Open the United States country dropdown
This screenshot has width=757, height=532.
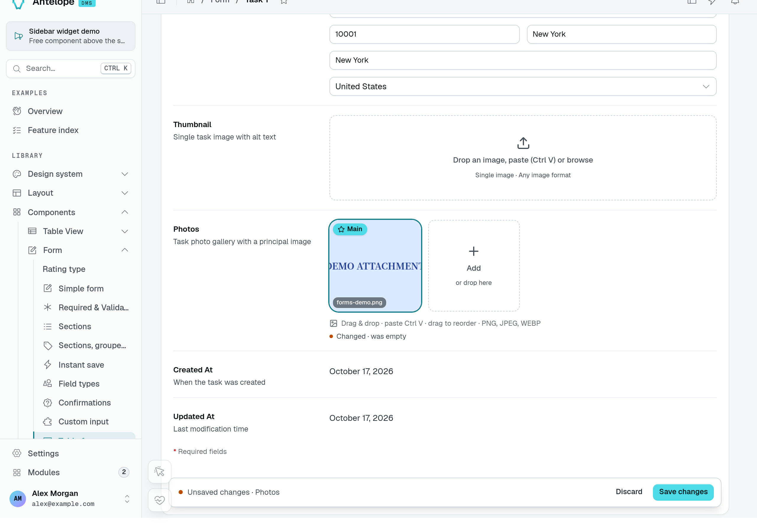point(523,86)
